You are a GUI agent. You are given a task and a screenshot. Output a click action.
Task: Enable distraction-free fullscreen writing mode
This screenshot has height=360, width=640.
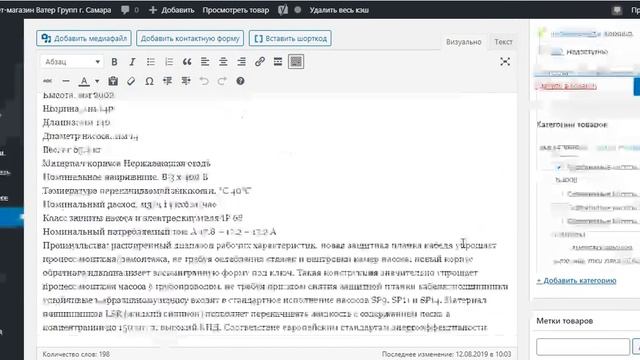(x=505, y=62)
